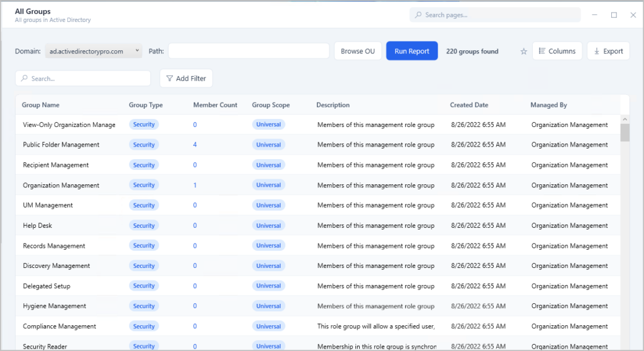The height and width of the screenshot is (351, 644).
Task: Run the report
Action: [x=412, y=51]
